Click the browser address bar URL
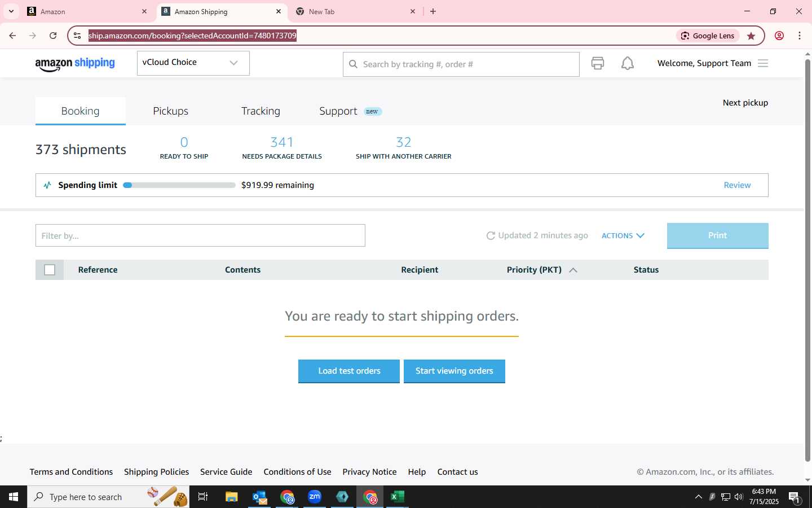This screenshot has width=812, height=508. (x=192, y=36)
